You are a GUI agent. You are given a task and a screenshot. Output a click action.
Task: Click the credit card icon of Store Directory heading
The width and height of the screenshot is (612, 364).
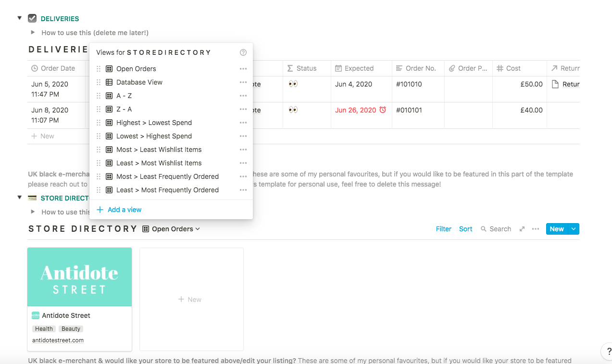click(32, 198)
